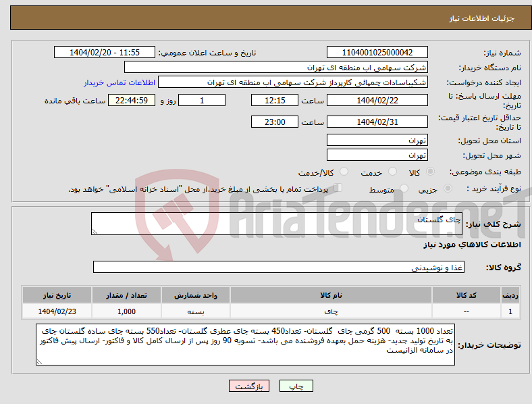Click the validity time field 23:00
Viewport: 532px width, 404px height.
[275, 122]
